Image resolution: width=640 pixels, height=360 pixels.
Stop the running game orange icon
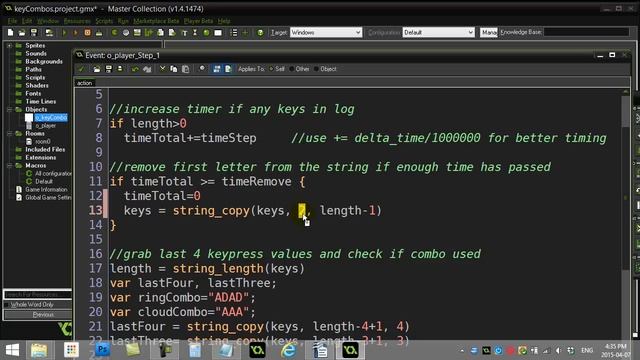pyautogui.click(x=87, y=32)
